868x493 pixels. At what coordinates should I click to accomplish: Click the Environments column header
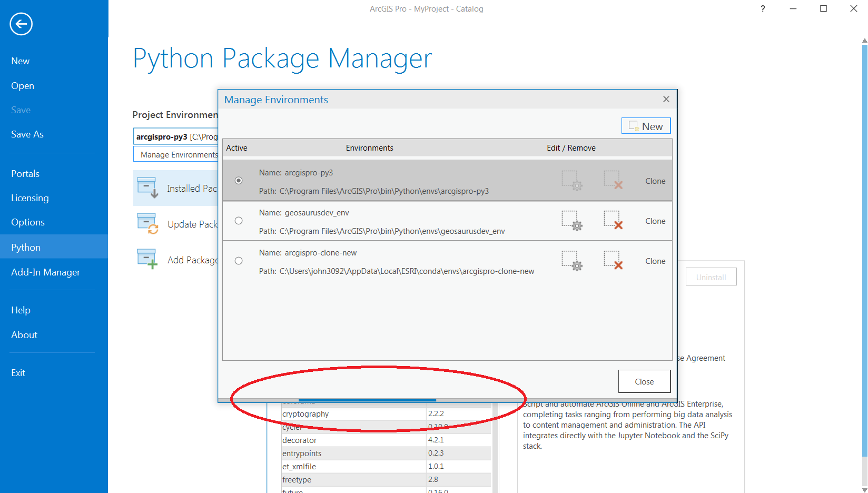point(369,148)
